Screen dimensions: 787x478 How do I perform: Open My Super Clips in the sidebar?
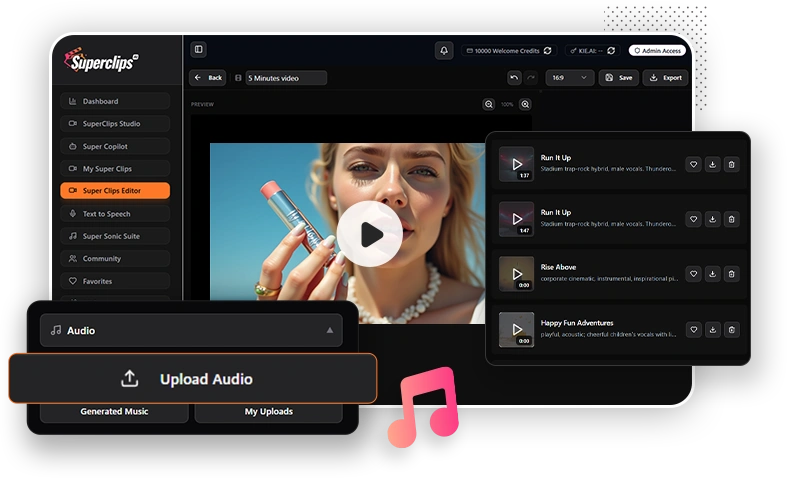point(115,169)
